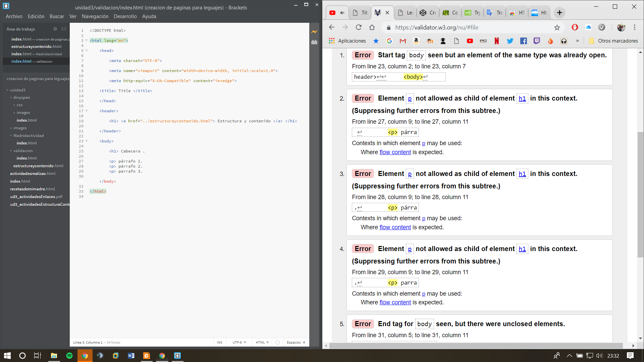The height and width of the screenshot is (362, 644).
Task: Open the Windows notification center
Action: coord(630,356)
